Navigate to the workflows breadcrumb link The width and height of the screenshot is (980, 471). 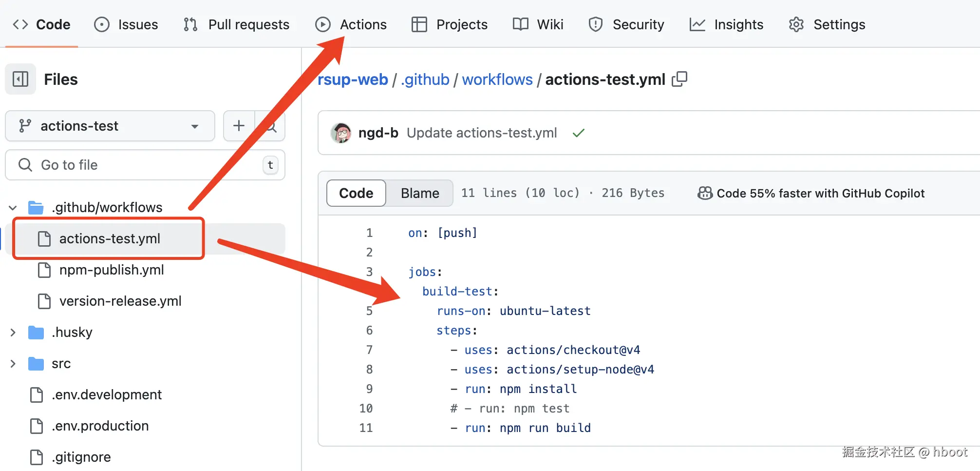(497, 79)
